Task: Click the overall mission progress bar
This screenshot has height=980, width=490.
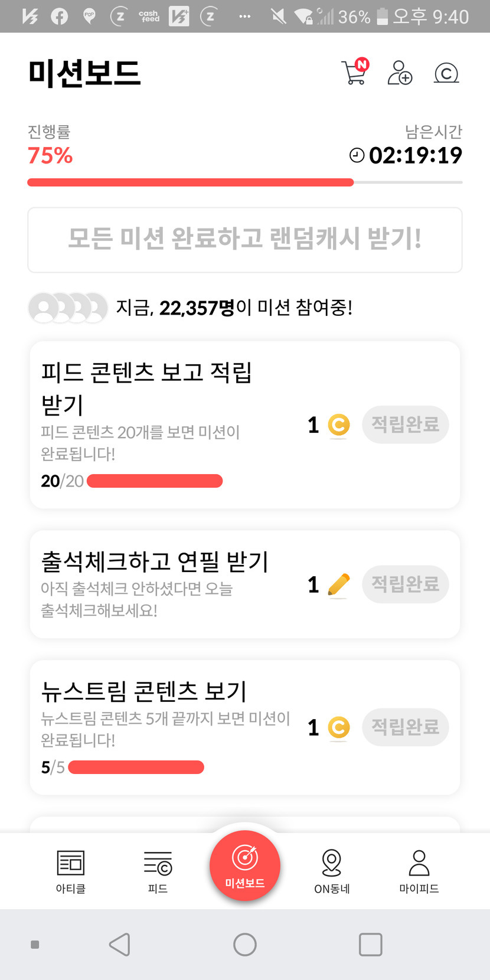Action: pos(244,182)
